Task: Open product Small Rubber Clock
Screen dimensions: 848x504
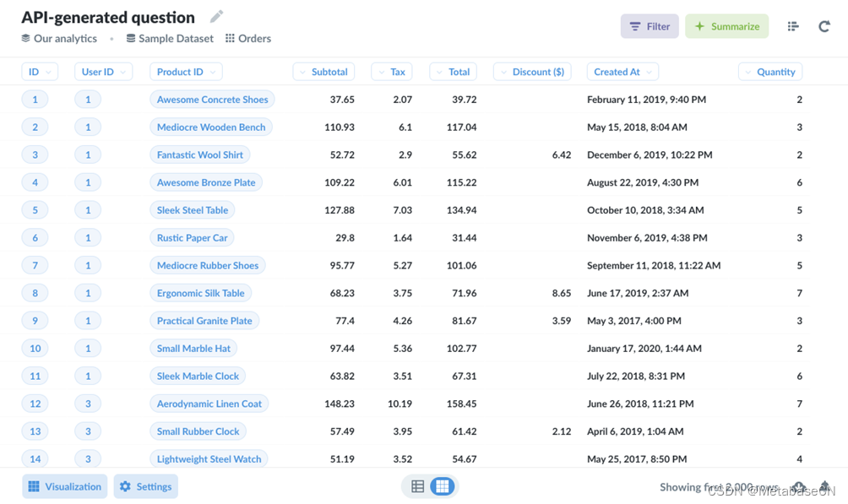Action: [198, 431]
